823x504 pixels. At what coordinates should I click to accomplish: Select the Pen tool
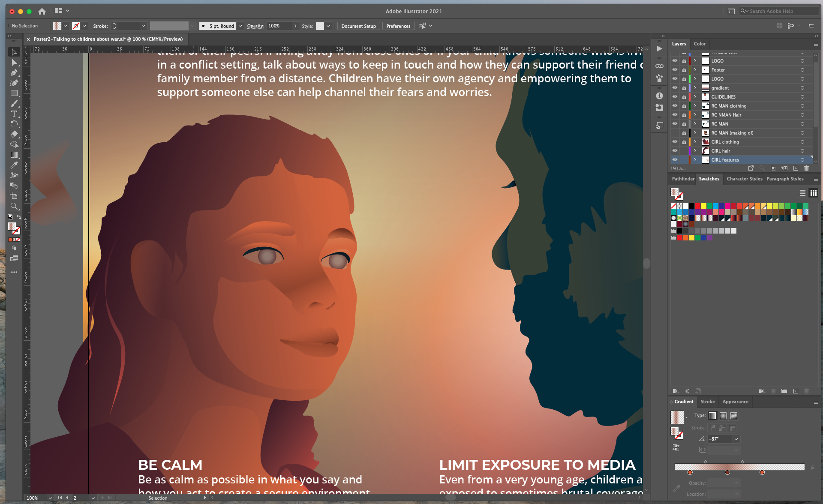[x=14, y=72]
